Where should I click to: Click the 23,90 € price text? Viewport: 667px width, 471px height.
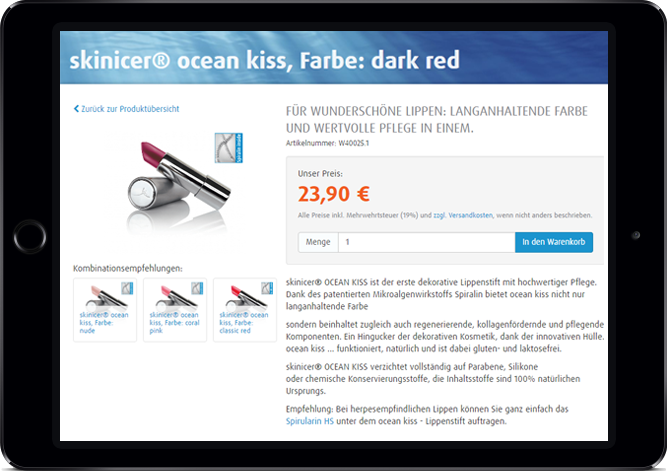point(334,194)
